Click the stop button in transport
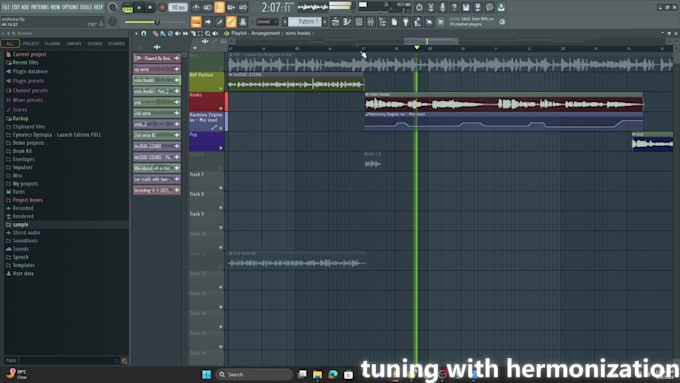Image resolution: width=680 pixels, height=383 pixels. point(150,8)
